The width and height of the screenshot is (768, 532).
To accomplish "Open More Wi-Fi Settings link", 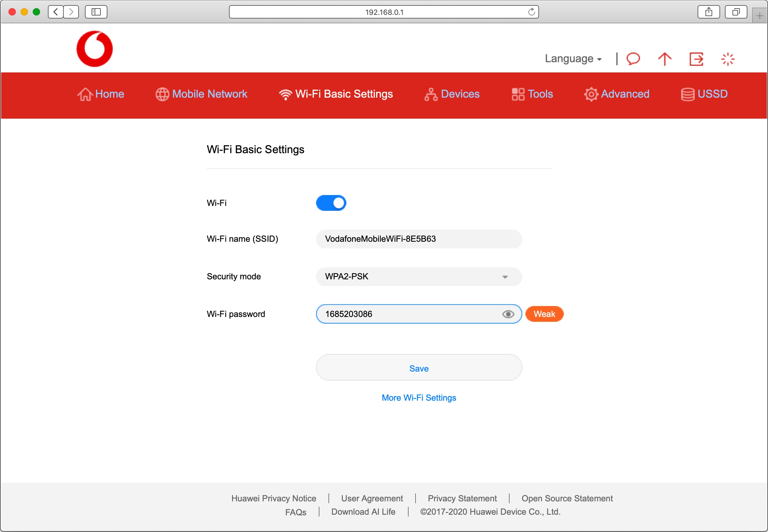I will (x=419, y=398).
